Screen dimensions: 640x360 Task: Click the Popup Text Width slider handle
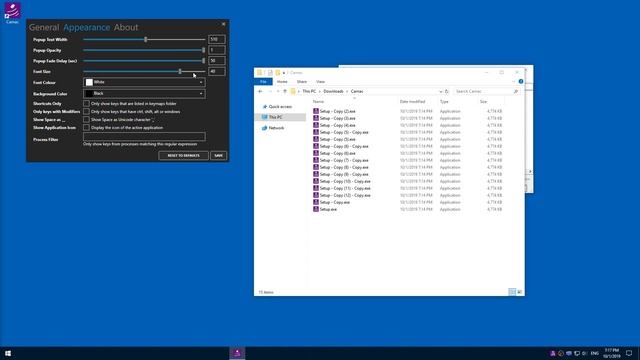tap(145, 40)
